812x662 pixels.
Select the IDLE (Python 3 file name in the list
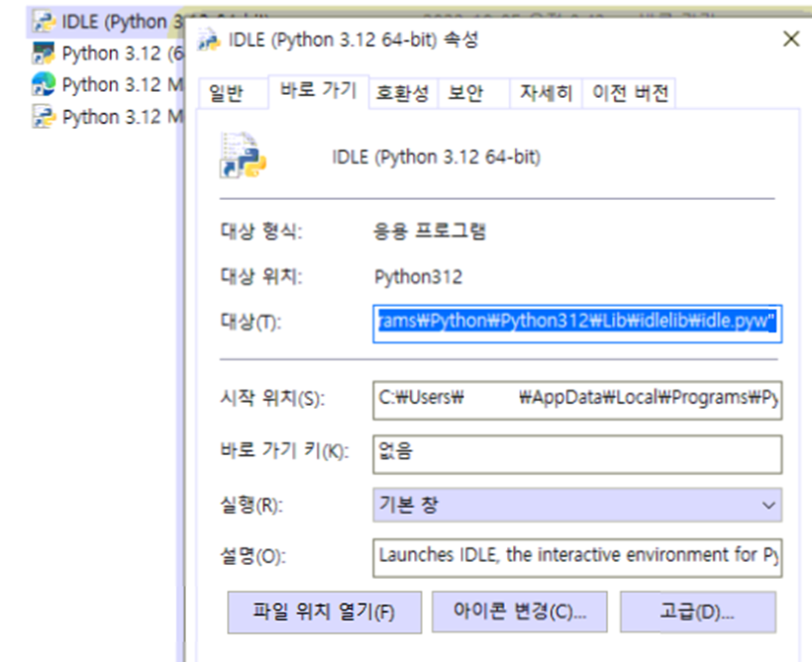point(122,22)
